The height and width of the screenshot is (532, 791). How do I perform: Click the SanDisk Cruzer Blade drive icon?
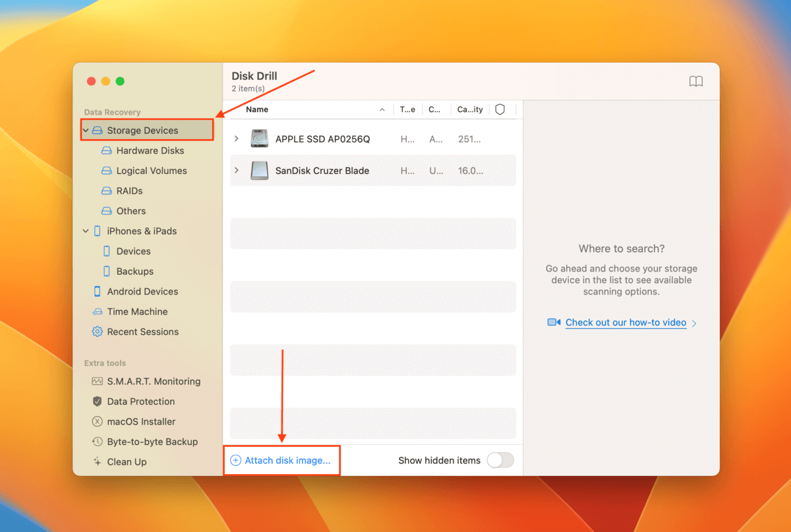259,171
